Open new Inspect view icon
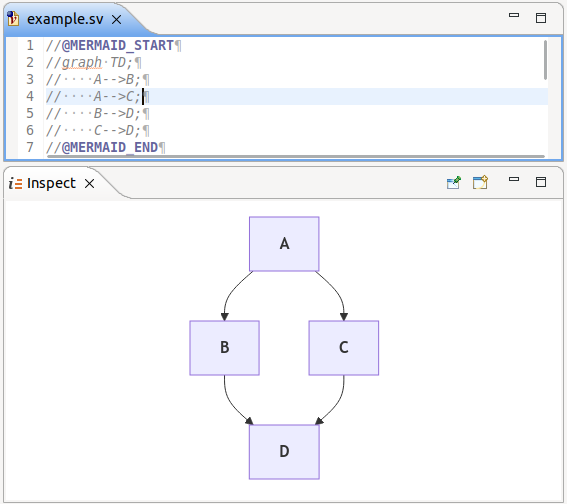The width and height of the screenshot is (567, 504). tap(480, 183)
